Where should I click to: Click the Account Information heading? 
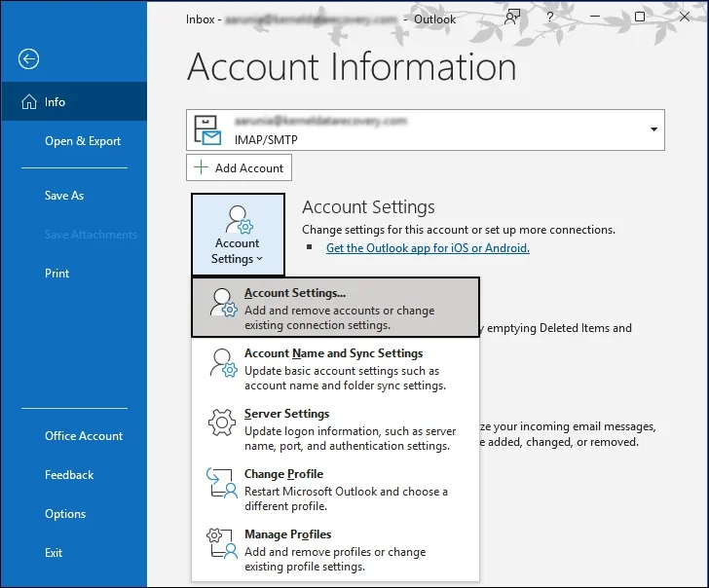[352, 67]
